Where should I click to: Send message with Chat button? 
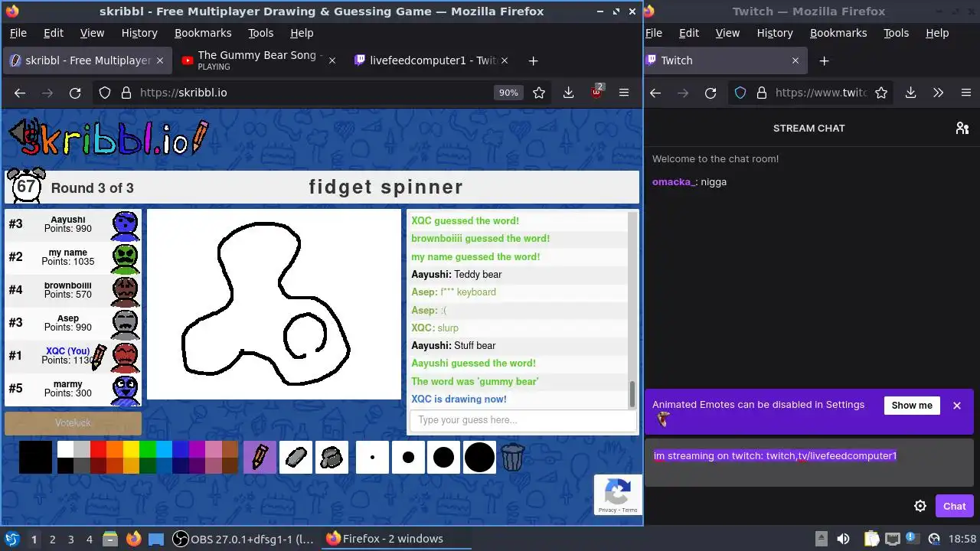[x=954, y=506]
